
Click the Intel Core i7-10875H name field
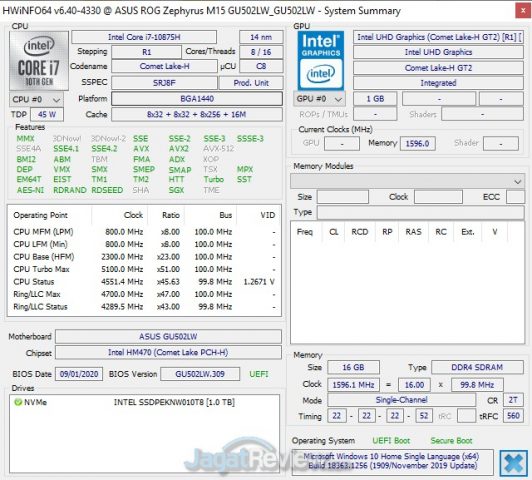144,37
